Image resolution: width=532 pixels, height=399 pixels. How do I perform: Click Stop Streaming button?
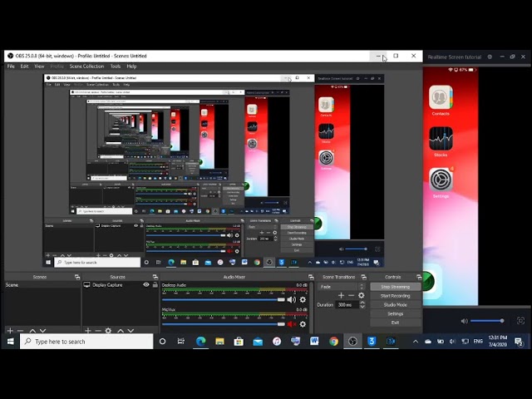396,287
